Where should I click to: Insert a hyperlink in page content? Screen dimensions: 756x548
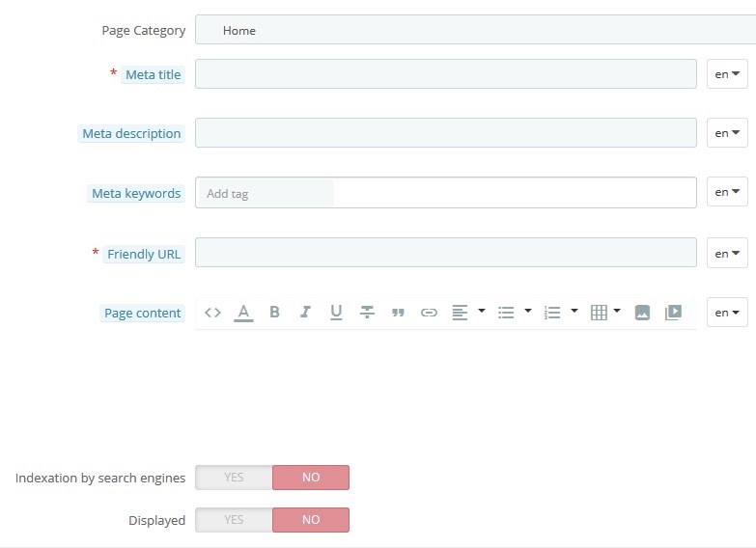point(429,313)
